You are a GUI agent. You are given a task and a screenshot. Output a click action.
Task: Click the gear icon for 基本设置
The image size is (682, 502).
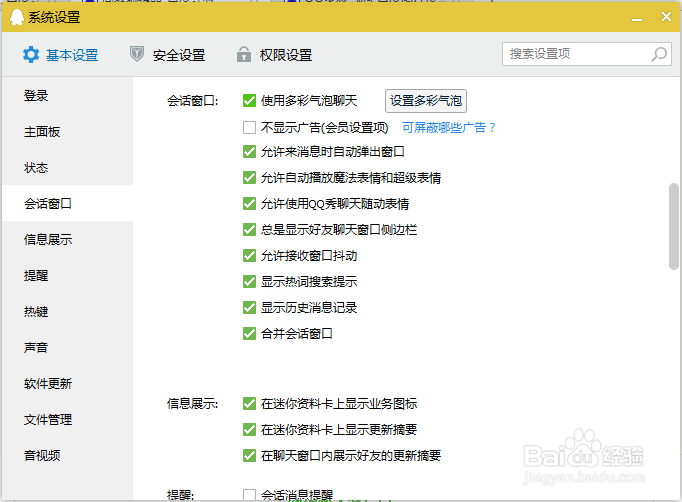(x=31, y=55)
